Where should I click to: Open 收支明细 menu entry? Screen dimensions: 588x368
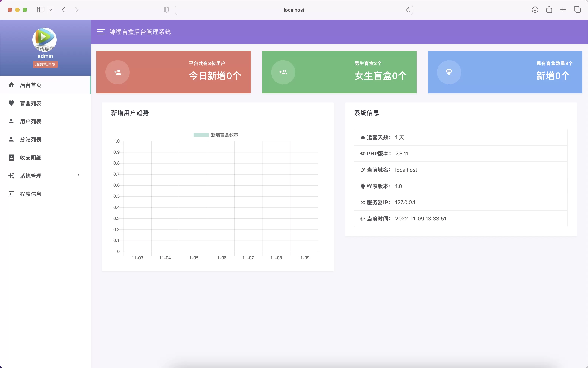click(x=45, y=158)
